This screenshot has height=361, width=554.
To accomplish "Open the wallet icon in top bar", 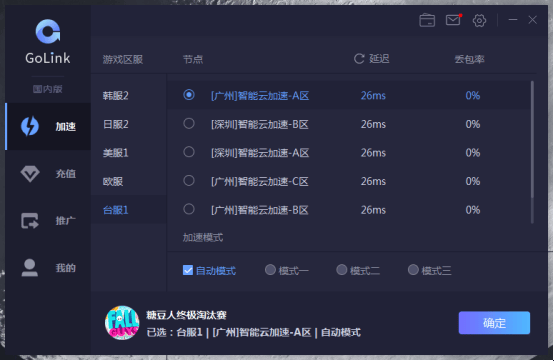I will [x=427, y=20].
